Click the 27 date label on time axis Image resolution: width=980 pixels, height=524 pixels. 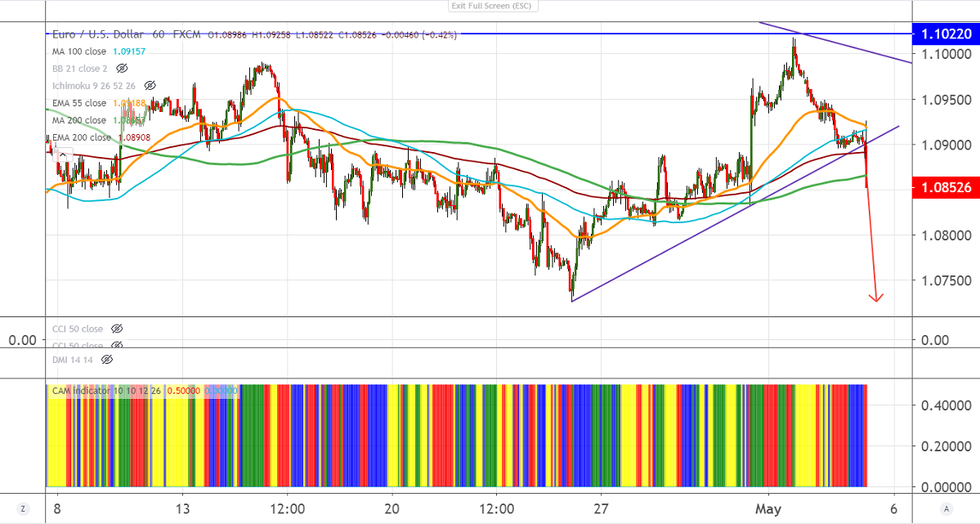pyautogui.click(x=600, y=508)
